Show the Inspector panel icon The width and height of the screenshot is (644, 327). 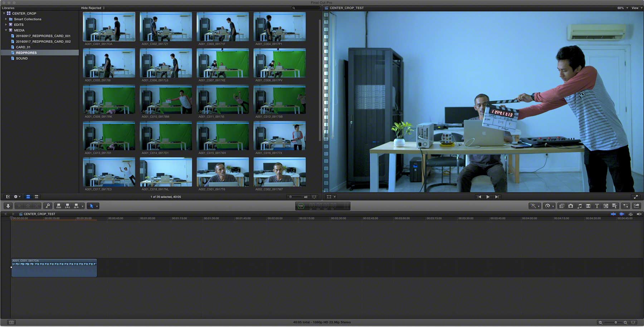625,206
